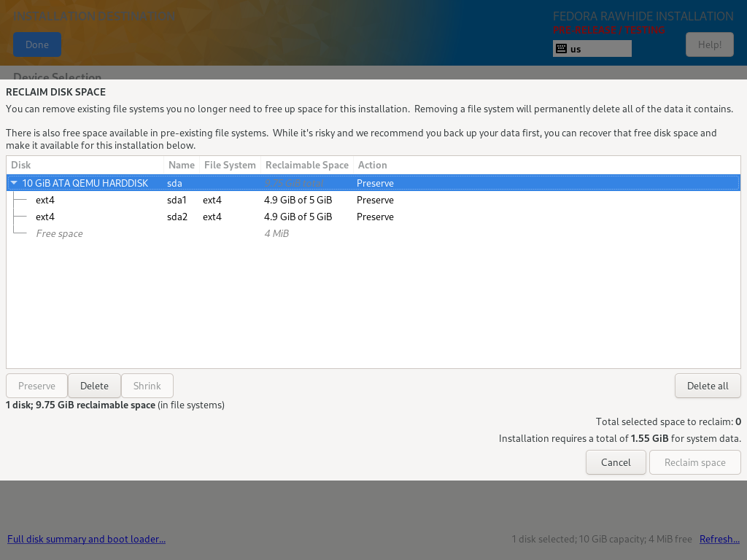Select the Free space row
Screen dimensions: 747x560
[x=373, y=233]
